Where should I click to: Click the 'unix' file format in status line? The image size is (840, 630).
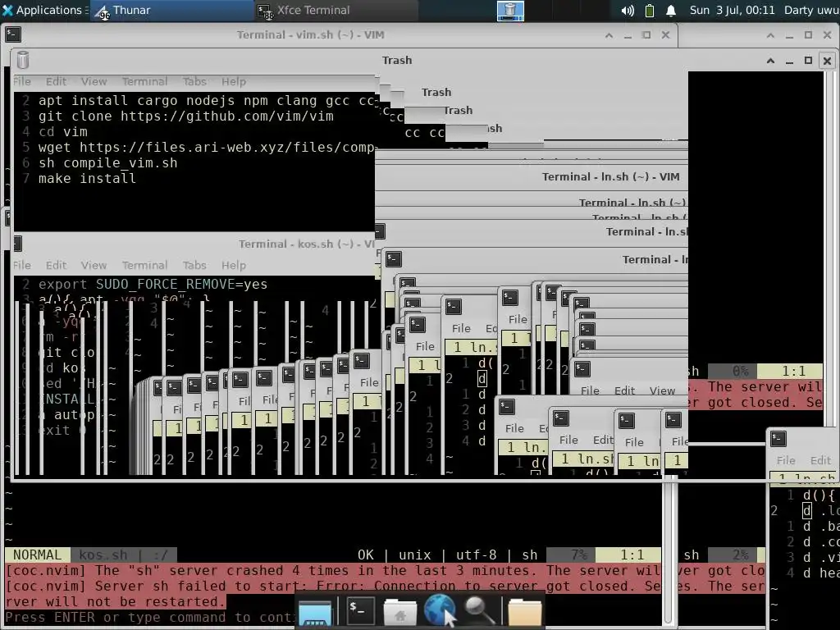click(x=414, y=555)
